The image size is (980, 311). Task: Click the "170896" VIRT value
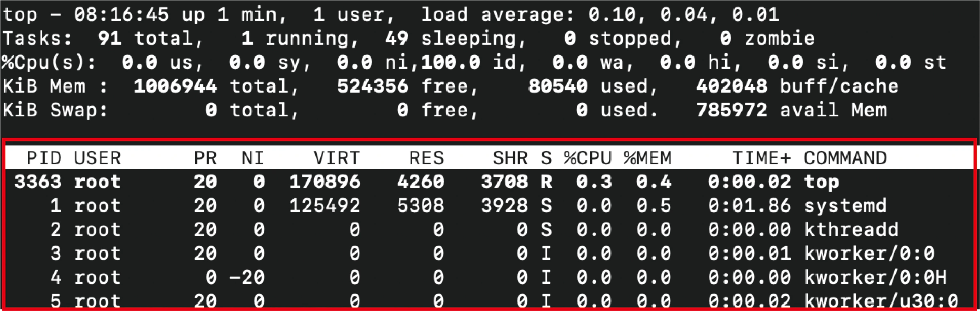(x=324, y=182)
